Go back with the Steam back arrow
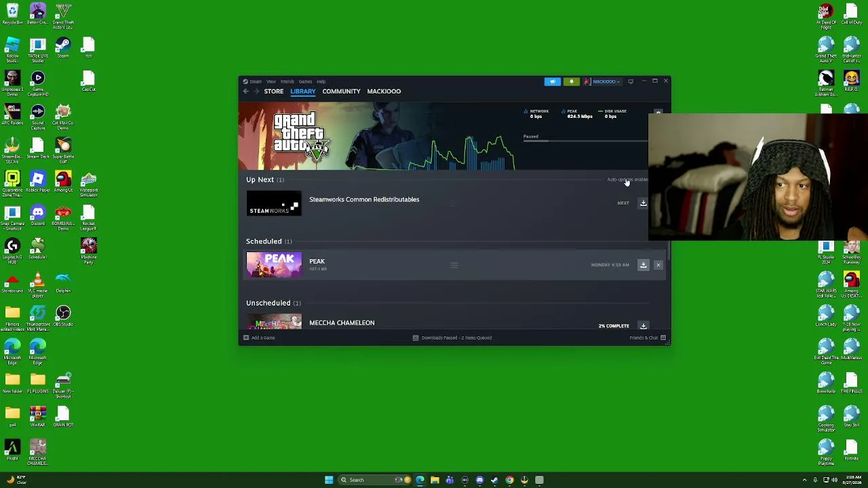The image size is (868, 488). point(245,91)
